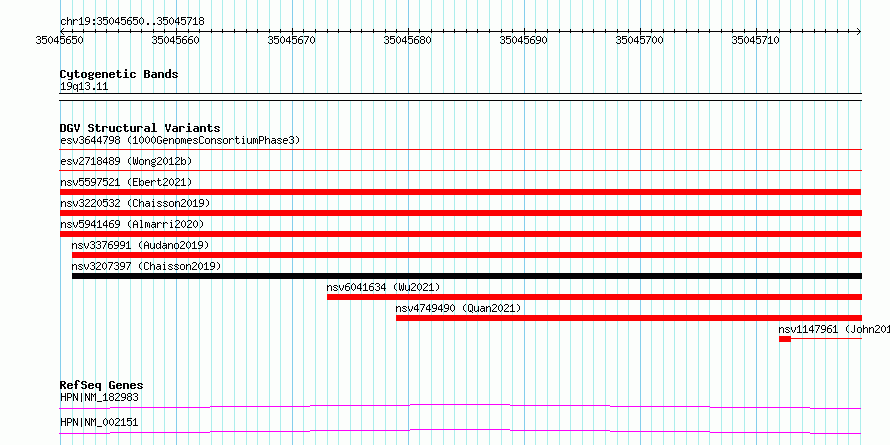Select the Cytogenetic Bands track title
This screenshot has width=890, height=445.
[119, 74]
